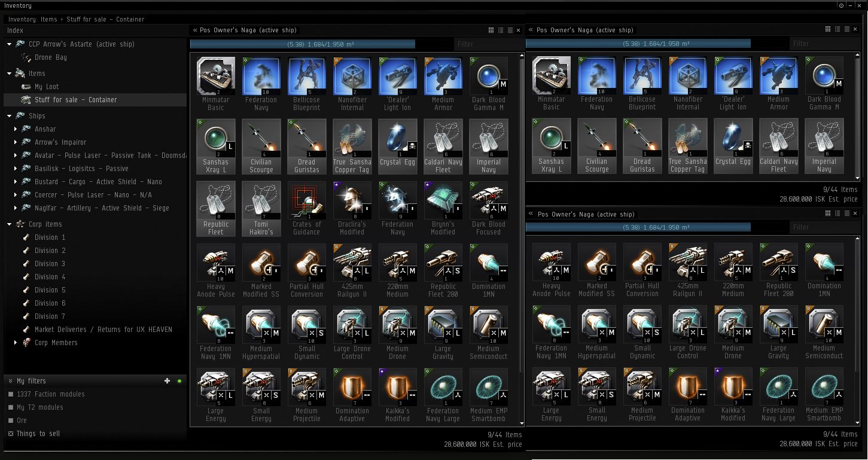Select Small Dynamic rig in the lower right window
The height and width of the screenshot is (460, 868).
pos(642,333)
